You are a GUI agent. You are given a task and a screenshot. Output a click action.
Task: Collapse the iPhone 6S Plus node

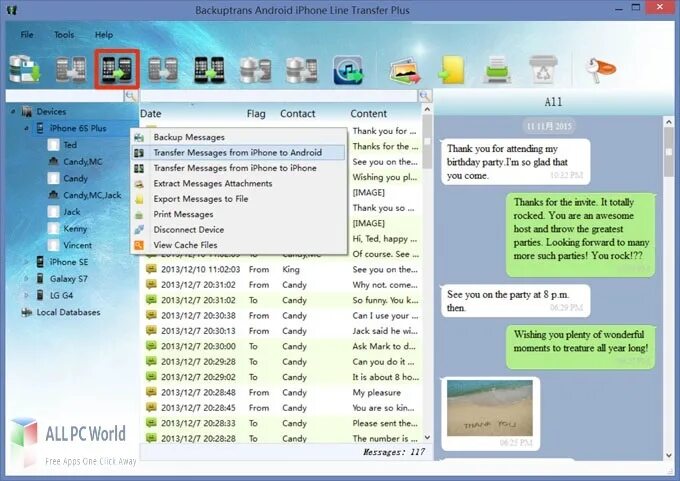click(x=26, y=128)
